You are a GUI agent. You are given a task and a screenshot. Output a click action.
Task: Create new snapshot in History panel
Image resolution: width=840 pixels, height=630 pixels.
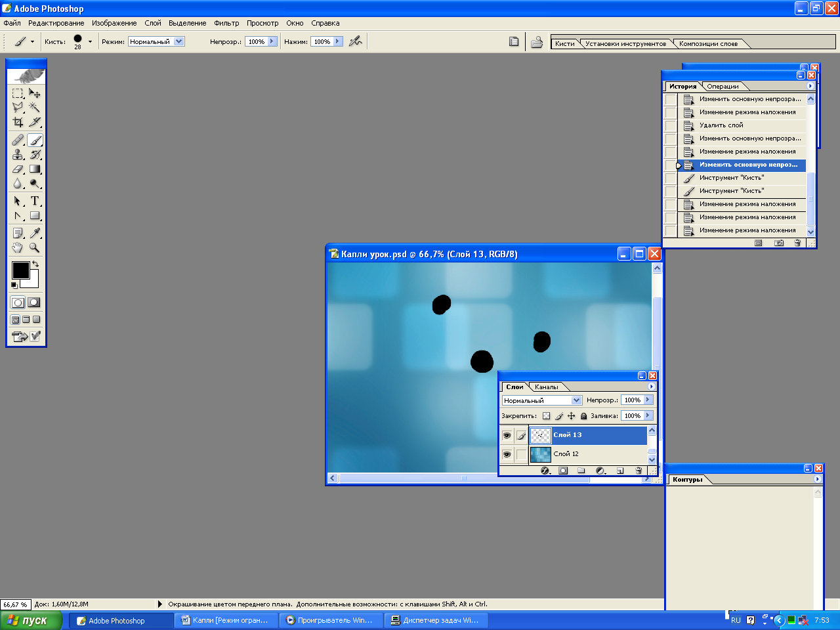tap(778, 243)
